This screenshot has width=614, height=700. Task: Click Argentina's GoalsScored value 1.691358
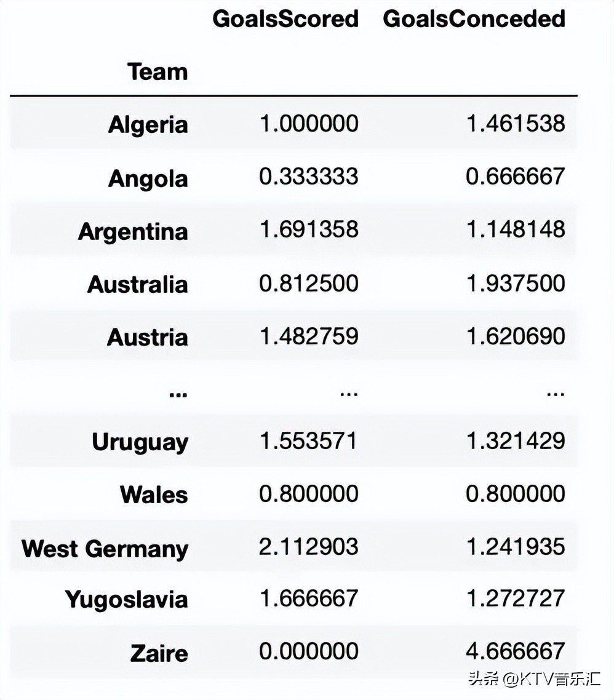(308, 229)
